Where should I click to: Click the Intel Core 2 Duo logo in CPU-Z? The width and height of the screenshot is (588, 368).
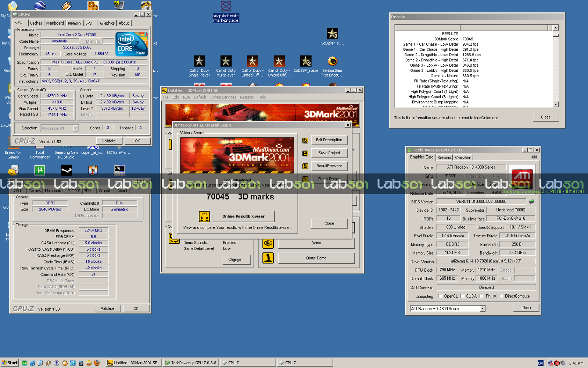132,44
